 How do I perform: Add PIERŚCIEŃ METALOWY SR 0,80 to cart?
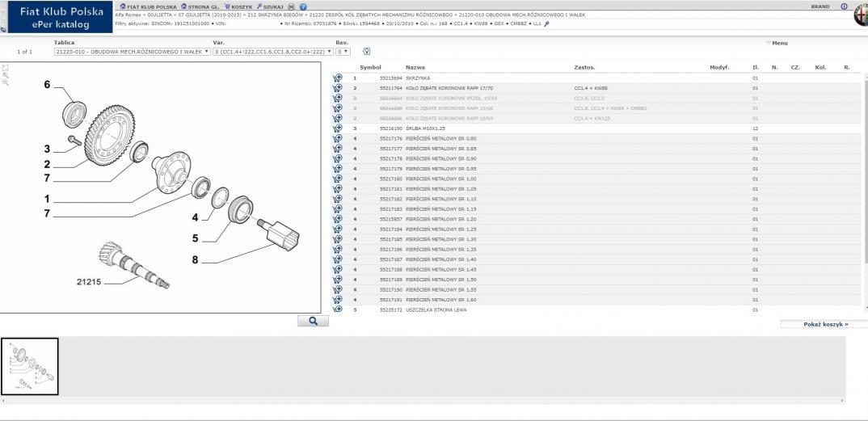[337, 138]
